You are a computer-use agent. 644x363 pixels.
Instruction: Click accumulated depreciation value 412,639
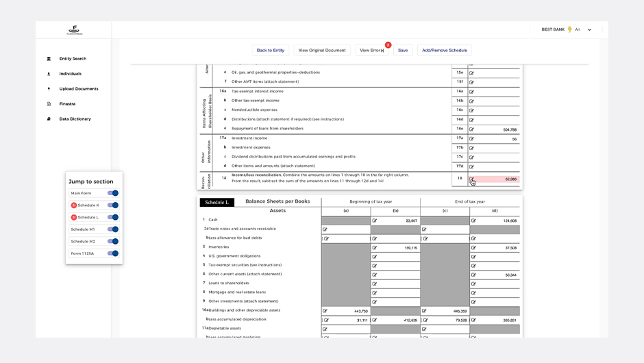point(410,321)
